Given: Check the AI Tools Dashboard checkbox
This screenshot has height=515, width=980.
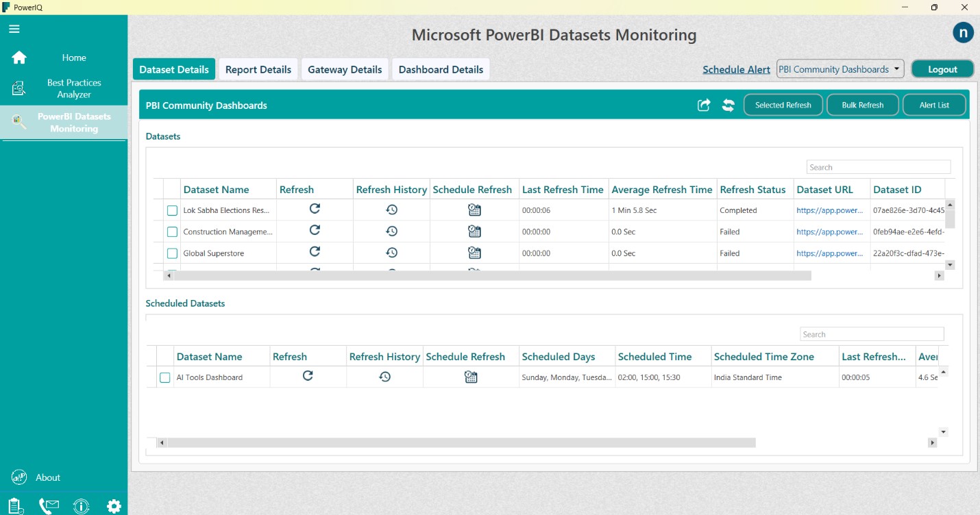Looking at the screenshot, I should (x=164, y=377).
